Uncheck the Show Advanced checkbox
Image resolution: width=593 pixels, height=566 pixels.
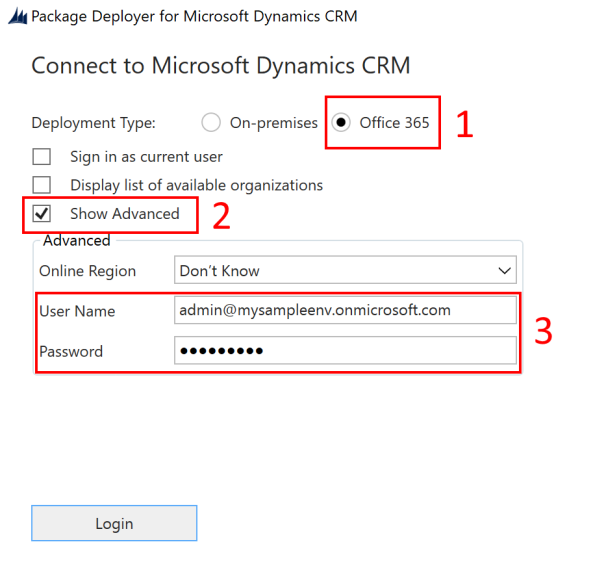pyautogui.click(x=42, y=214)
